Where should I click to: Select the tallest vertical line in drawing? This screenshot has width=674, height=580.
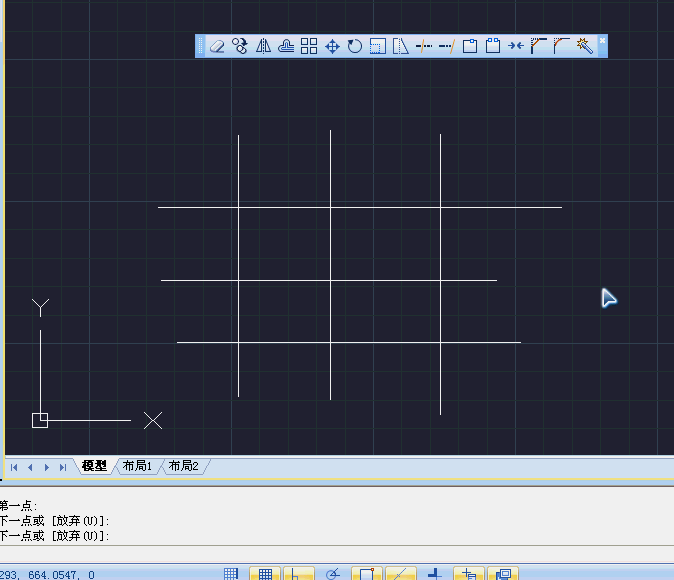[x=440, y=274]
